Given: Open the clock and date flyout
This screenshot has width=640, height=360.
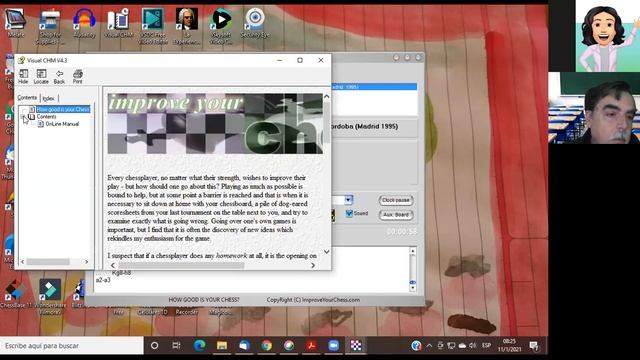Looking at the screenshot, I should click(x=509, y=345).
